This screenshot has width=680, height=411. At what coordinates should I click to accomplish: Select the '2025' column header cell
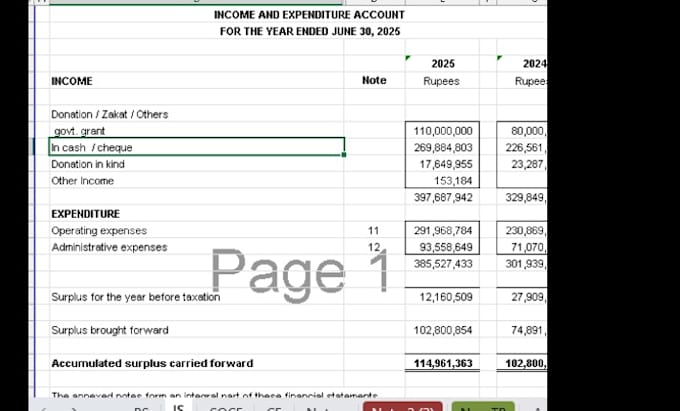point(443,64)
